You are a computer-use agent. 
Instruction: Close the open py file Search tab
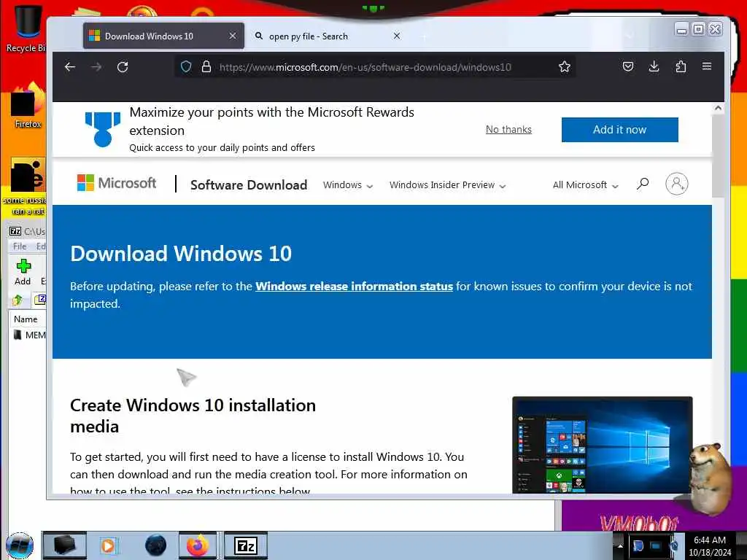click(x=397, y=36)
